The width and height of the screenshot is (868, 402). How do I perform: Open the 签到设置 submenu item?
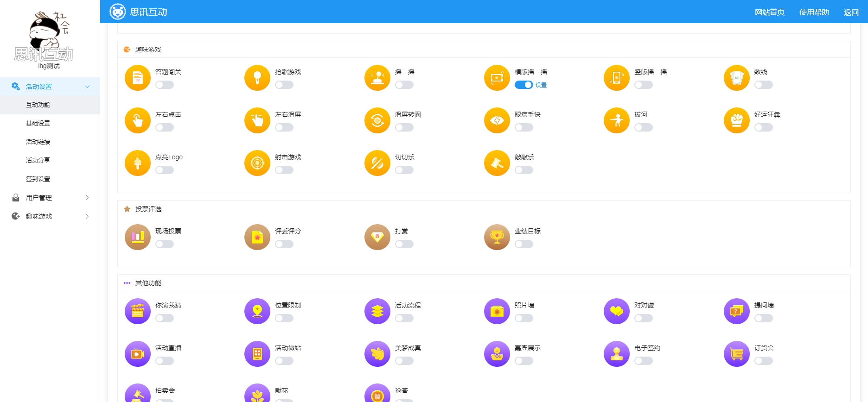pos(38,179)
